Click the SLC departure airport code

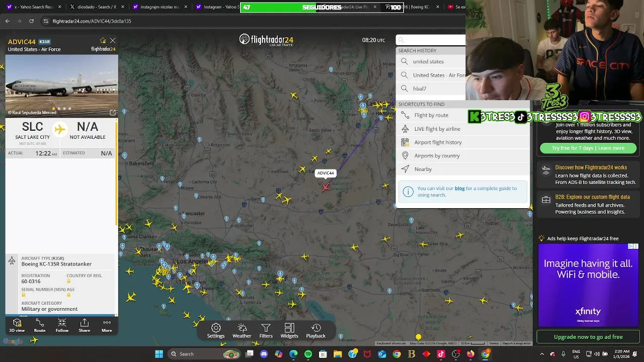click(x=33, y=127)
